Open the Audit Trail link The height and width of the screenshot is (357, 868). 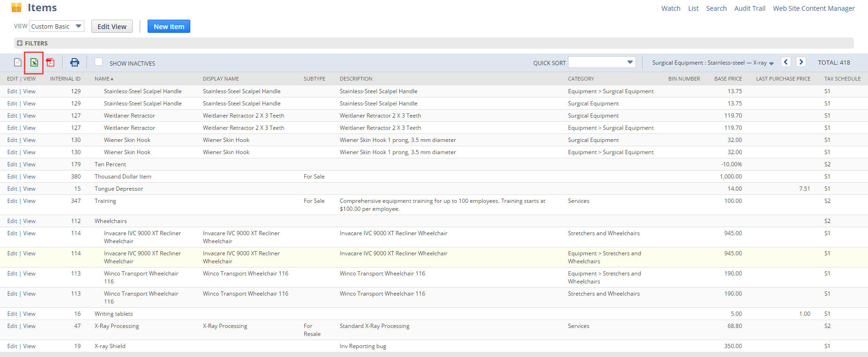pos(749,8)
